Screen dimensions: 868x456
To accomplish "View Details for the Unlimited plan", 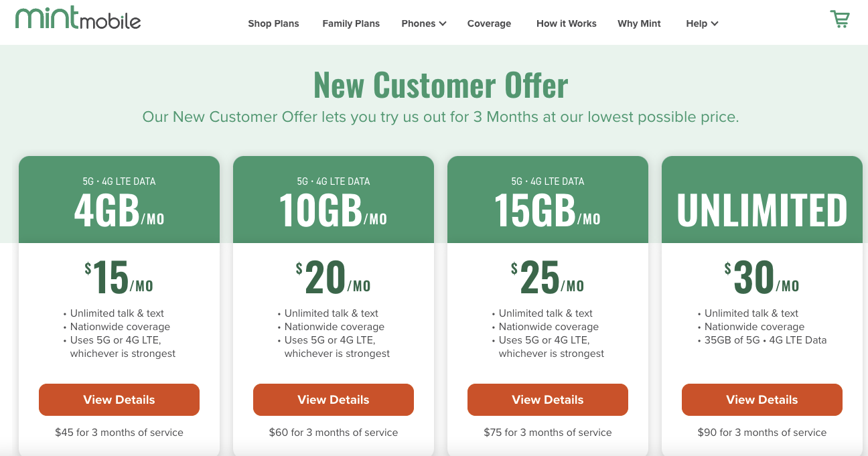I will pos(762,400).
